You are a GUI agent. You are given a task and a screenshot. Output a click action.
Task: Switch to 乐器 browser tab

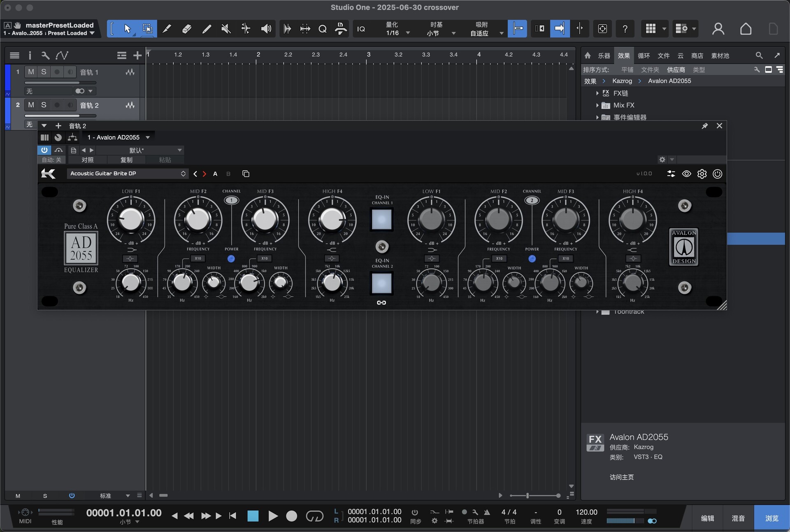604,56
